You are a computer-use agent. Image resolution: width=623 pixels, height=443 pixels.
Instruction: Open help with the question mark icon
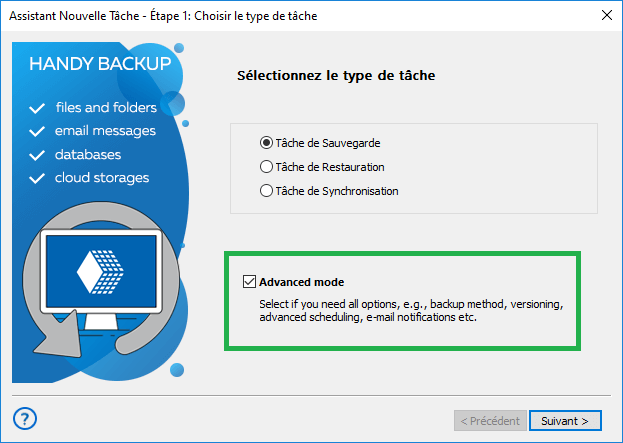point(27,418)
